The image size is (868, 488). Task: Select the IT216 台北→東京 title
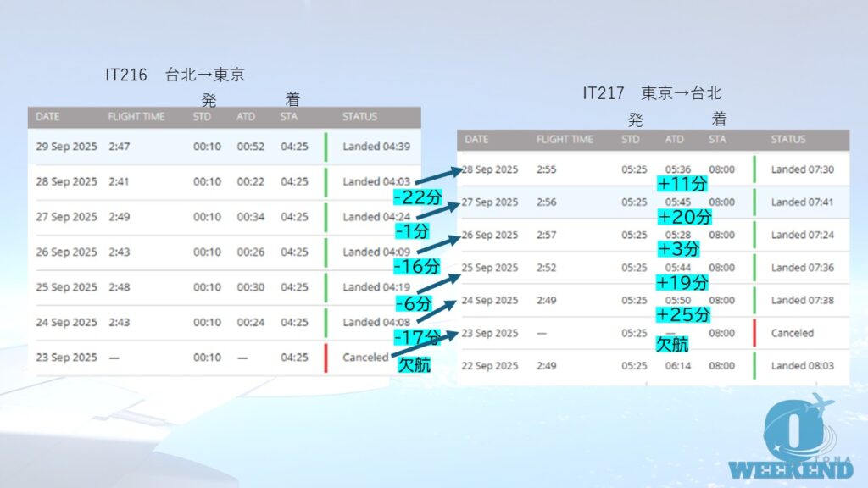pyautogui.click(x=175, y=75)
